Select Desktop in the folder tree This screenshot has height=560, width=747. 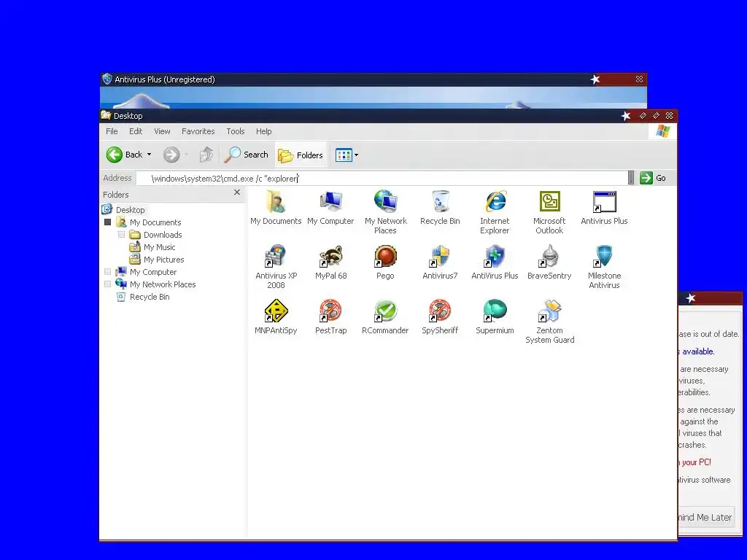point(130,210)
